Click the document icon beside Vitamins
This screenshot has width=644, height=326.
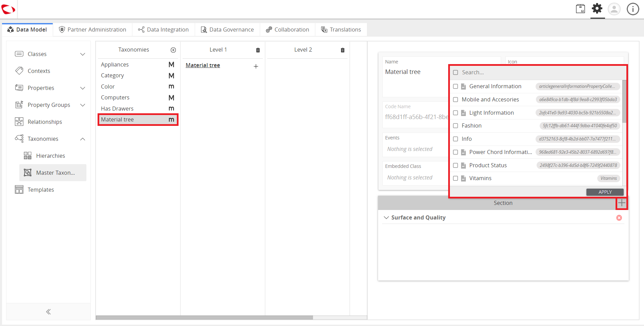click(463, 178)
